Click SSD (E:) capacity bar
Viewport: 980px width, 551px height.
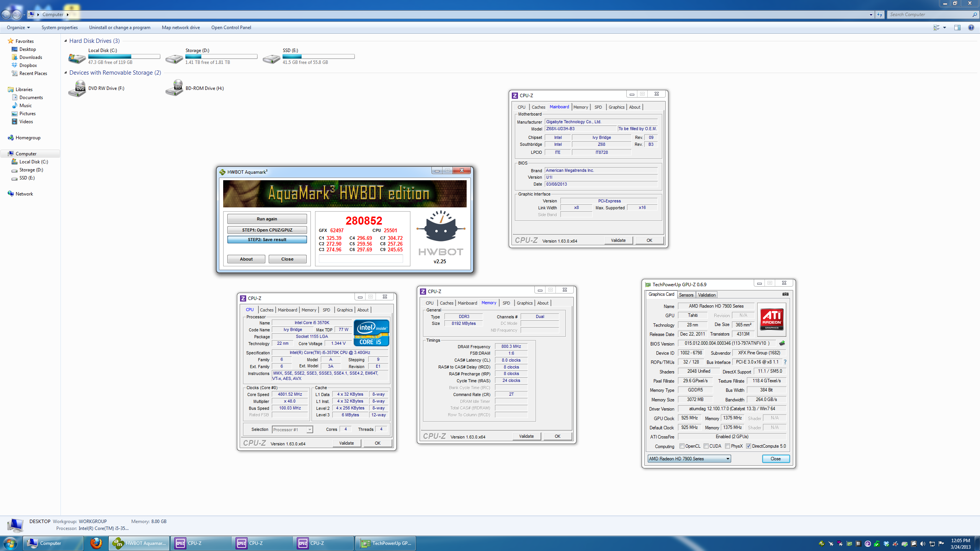click(x=318, y=57)
